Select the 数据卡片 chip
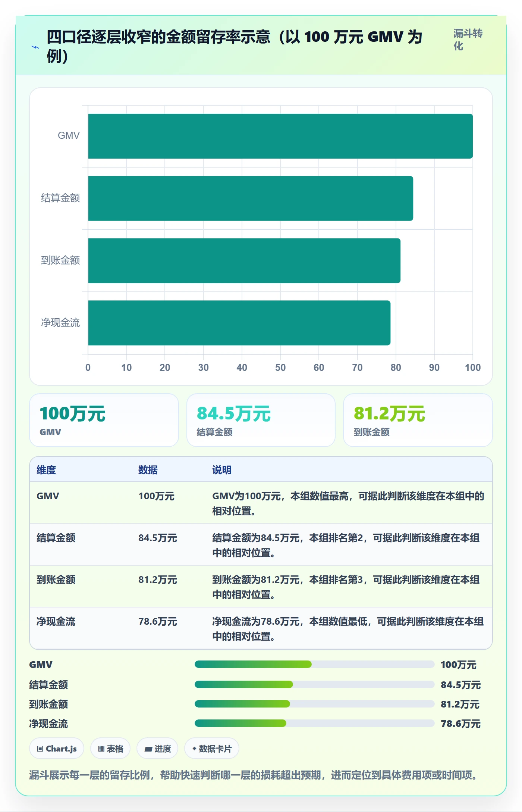Image resolution: width=522 pixels, height=812 pixels. tap(212, 749)
